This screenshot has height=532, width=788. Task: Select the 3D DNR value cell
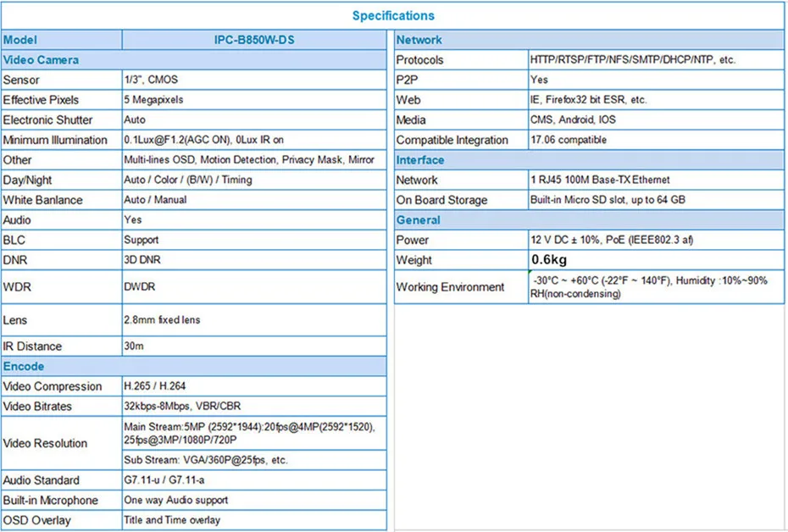pyautogui.click(x=254, y=260)
